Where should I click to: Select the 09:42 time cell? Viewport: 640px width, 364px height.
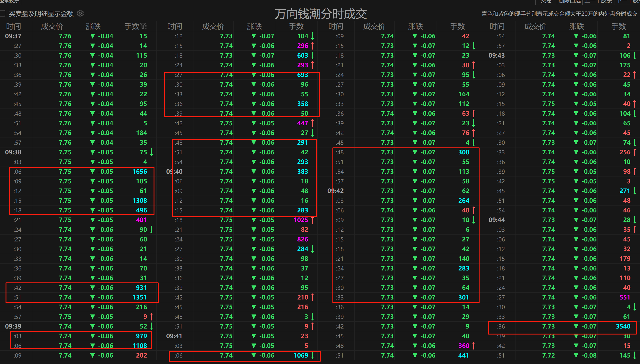point(335,191)
